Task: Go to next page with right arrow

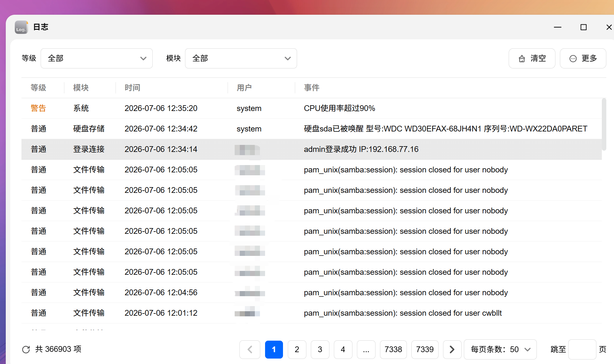Action: [452, 349]
